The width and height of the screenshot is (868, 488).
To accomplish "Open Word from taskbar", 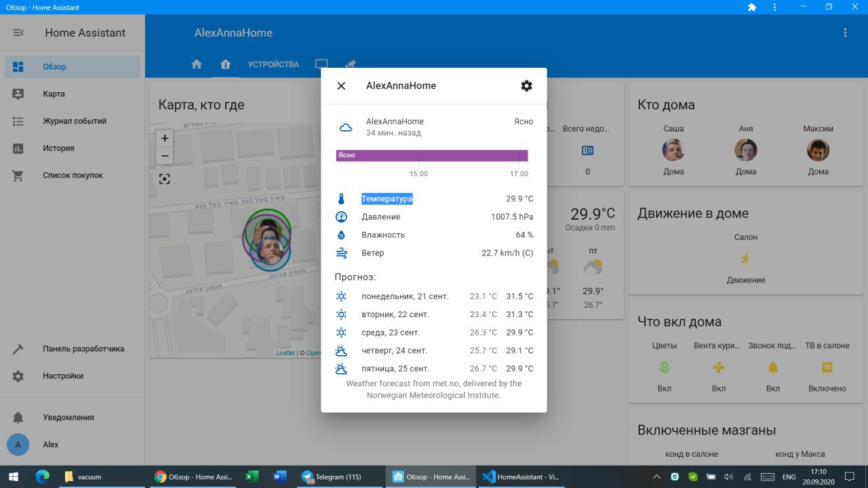I will coord(280,476).
